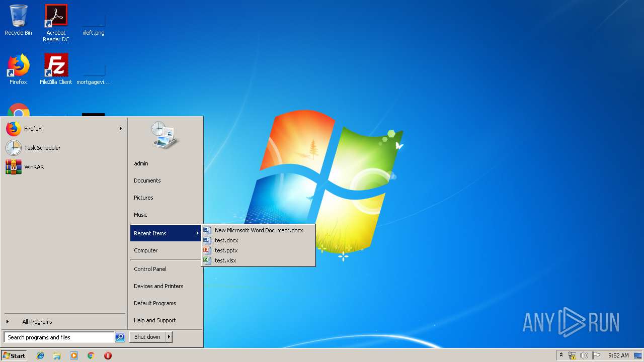This screenshot has height=362, width=644.
Task: Expand Firefox jump list arrow in Start menu
Action: [x=120, y=129]
